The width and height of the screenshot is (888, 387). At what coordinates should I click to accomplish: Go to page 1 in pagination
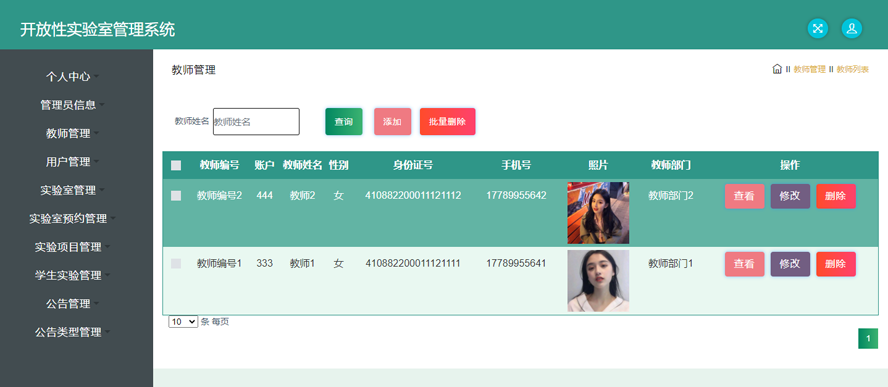868,339
